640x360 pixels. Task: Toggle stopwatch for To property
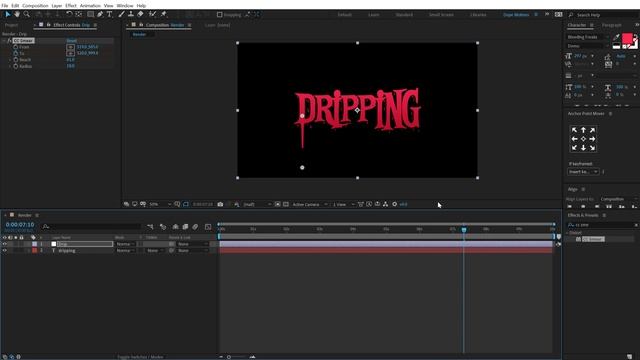coord(16,53)
